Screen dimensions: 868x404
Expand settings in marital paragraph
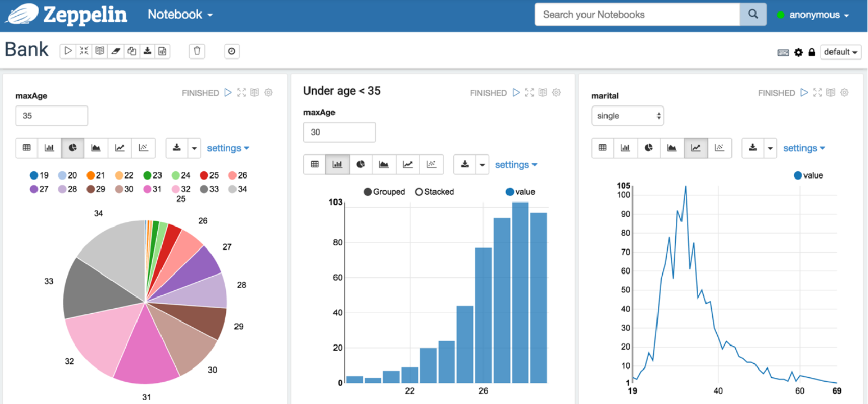(x=804, y=148)
